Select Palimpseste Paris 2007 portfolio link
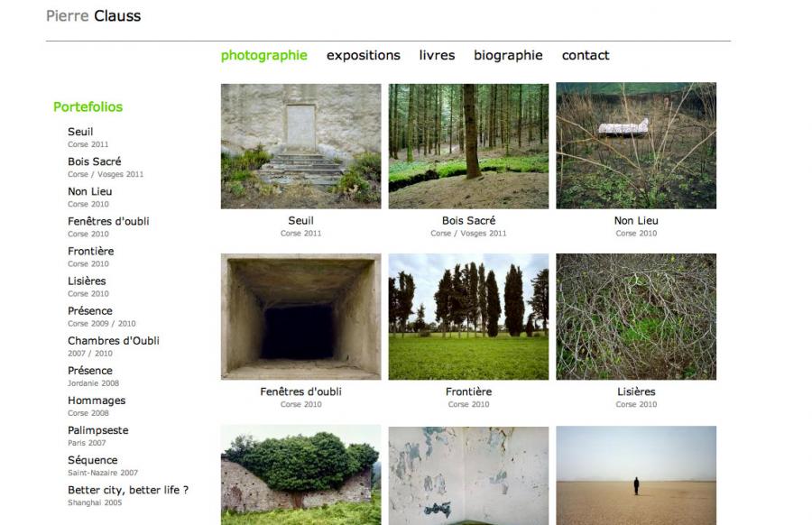The image size is (812, 525). tap(97, 430)
